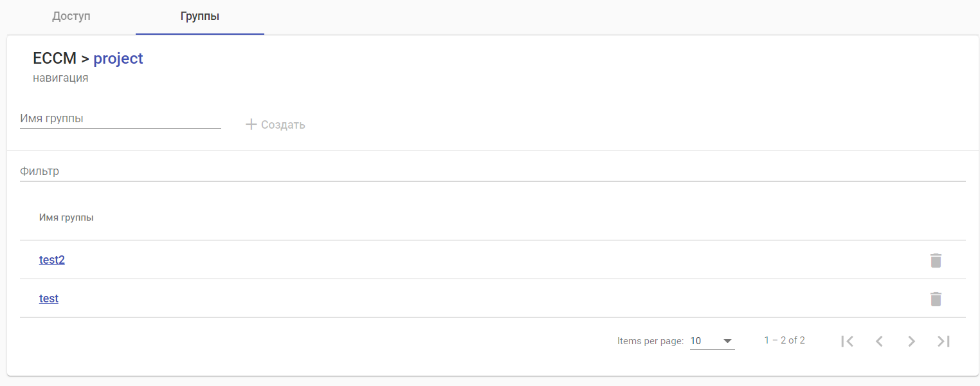The width and height of the screenshot is (980, 386).
Task: Go to the next page
Action: click(911, 341)
